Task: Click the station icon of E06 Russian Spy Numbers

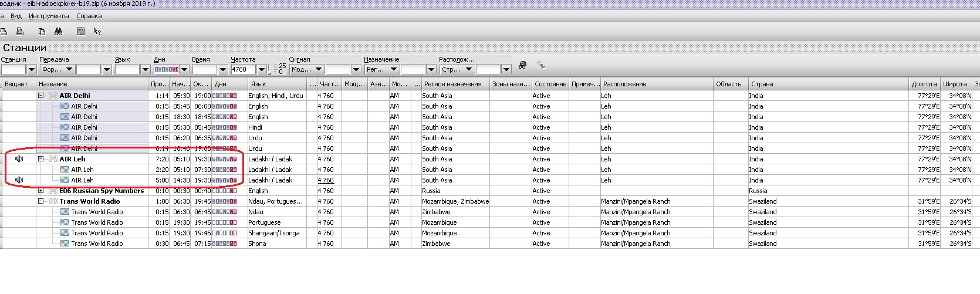Action: tap(53, 191)
